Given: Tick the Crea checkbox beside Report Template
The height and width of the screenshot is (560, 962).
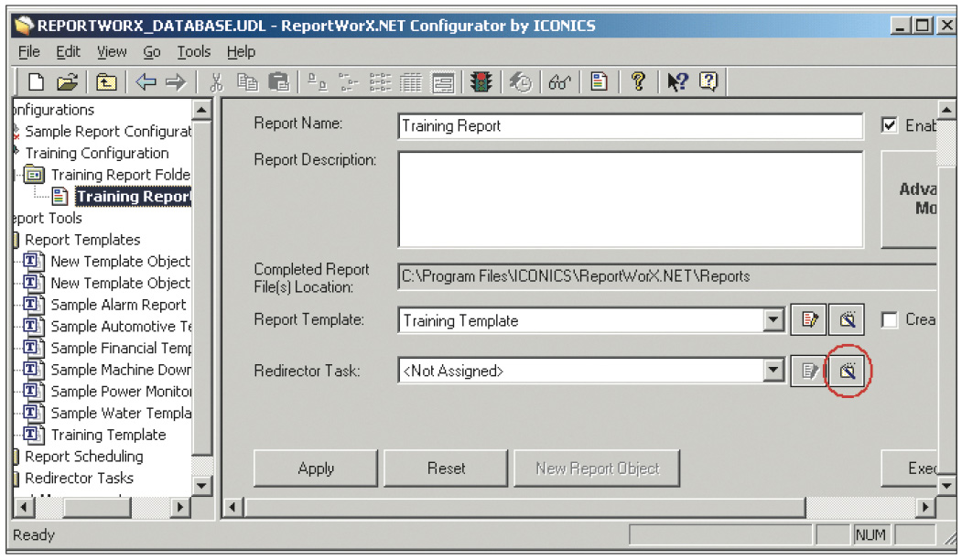Looking at the screenshot, I should pos(889,319).
